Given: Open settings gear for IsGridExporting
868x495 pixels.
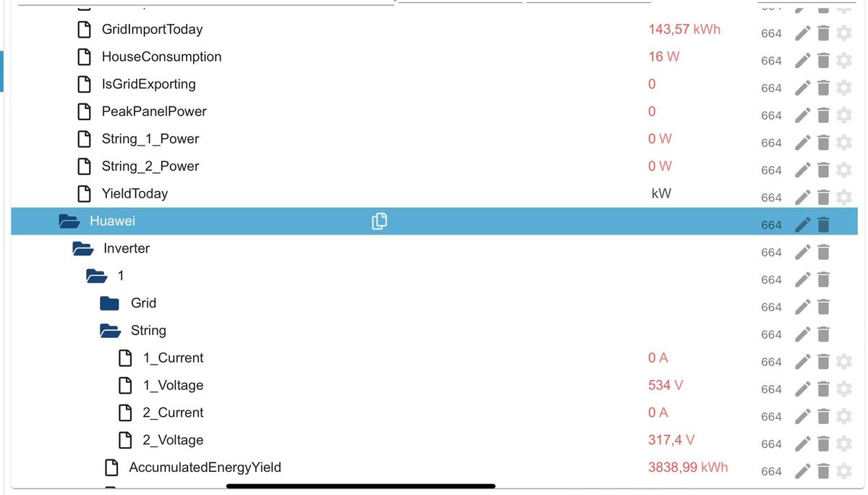Looking at the screenshot, I should coord(843,88).
